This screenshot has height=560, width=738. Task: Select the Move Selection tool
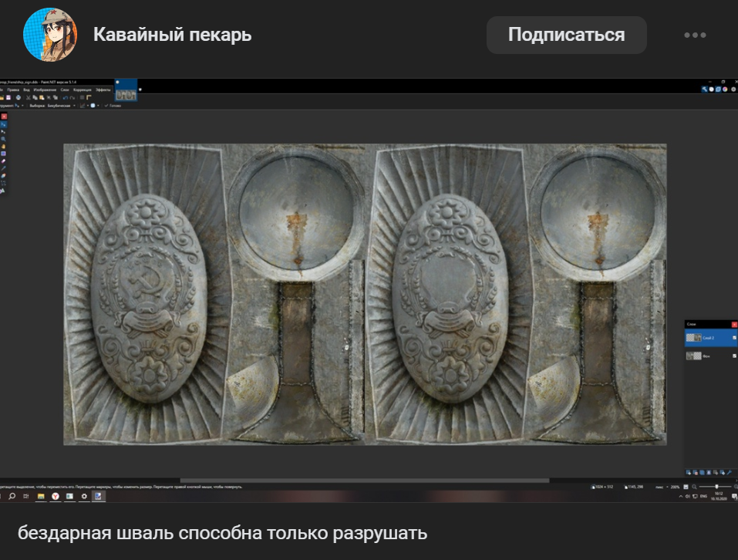click(x=3, y=132)
